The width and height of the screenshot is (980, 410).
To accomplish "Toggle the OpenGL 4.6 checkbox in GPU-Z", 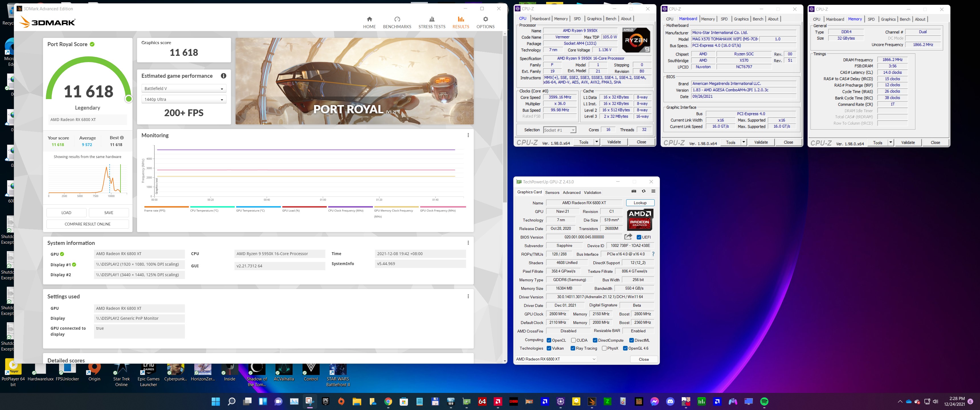I will coord(625,348).
